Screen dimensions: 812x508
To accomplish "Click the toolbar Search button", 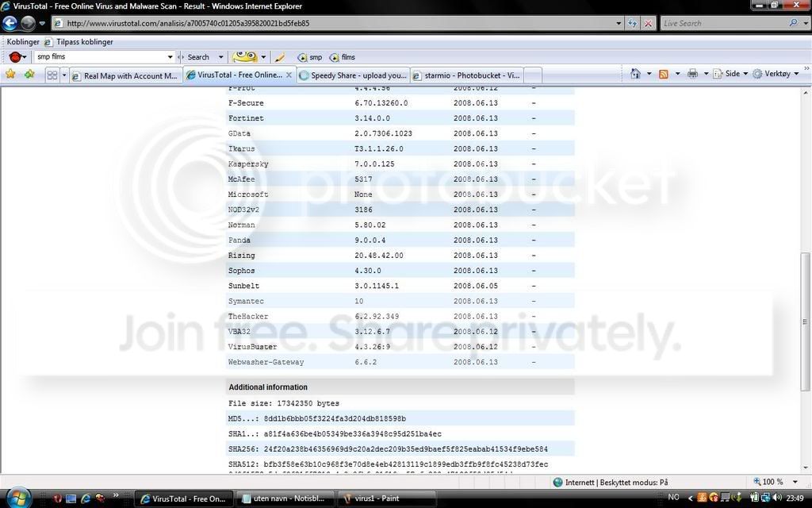I will 197,57.
